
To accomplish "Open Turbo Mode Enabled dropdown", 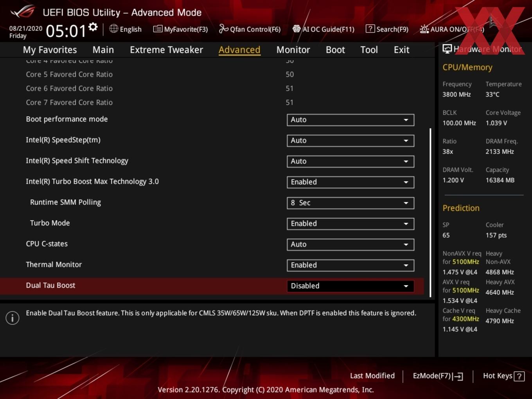I will pos(350,223).
